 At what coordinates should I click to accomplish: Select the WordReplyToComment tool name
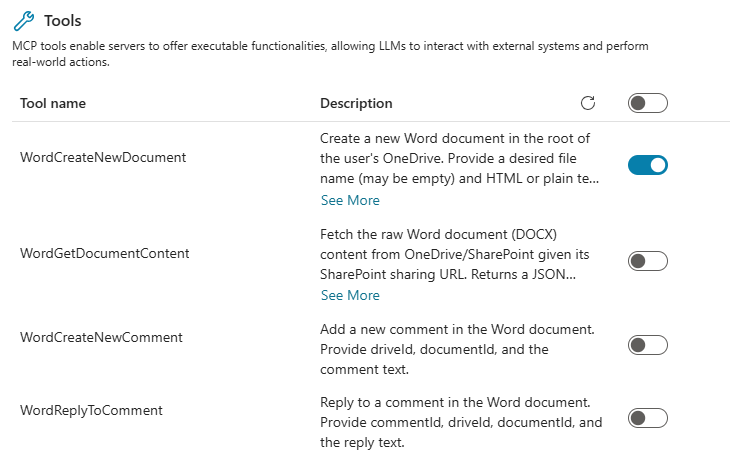point(91,410)
